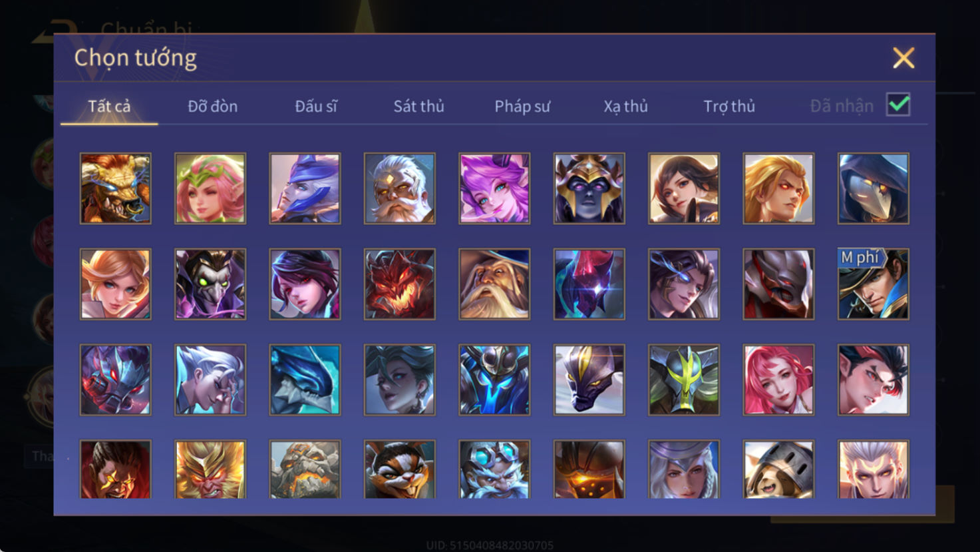Select the 'Đấu sĩ' tab
Image resolution: width=980 pixels, height=552 pixels.
[316, 107]
